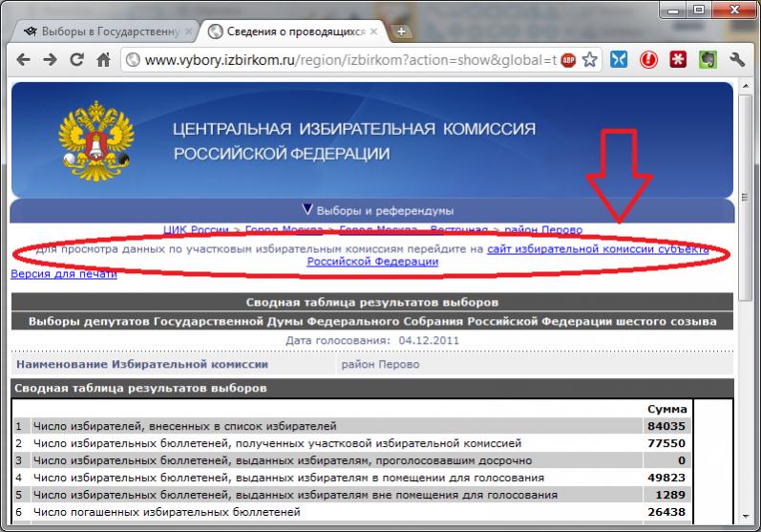This screenshot has width=761, height=532.
Task: Click the blue extension icon after the star
Action: [619, 59]
